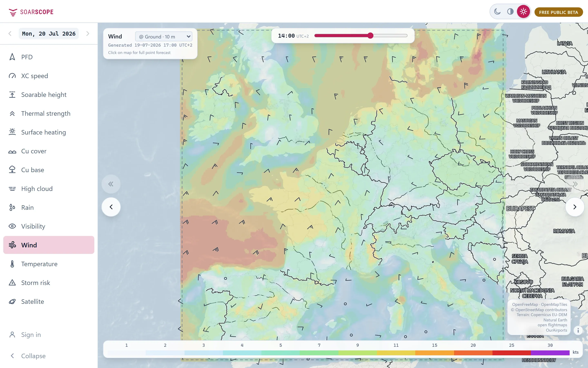588x368 pixels.
Task: Open the Storm risk warning icon
Action: click(12, 283)
